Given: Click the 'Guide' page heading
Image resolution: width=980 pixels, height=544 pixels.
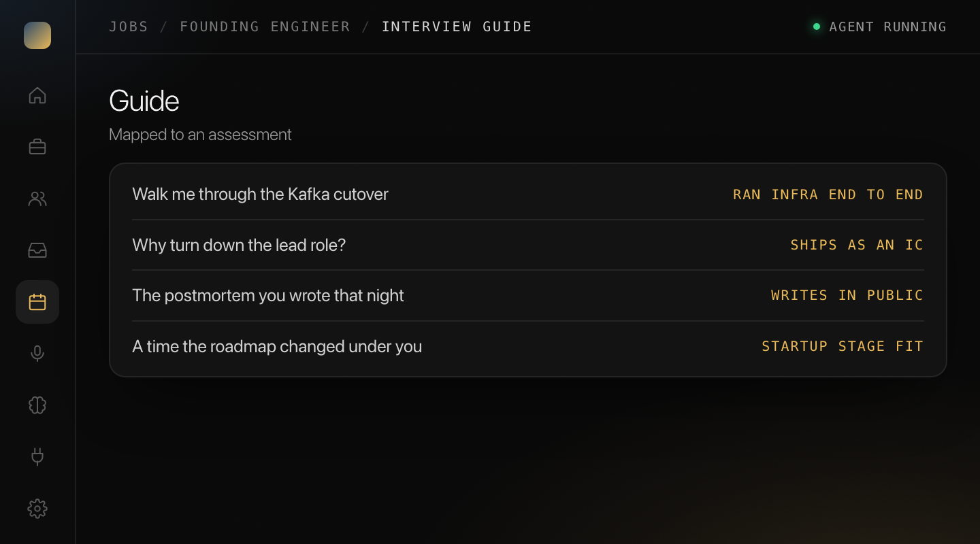Looking at the screenshot, I should click(x=144, y=101).
